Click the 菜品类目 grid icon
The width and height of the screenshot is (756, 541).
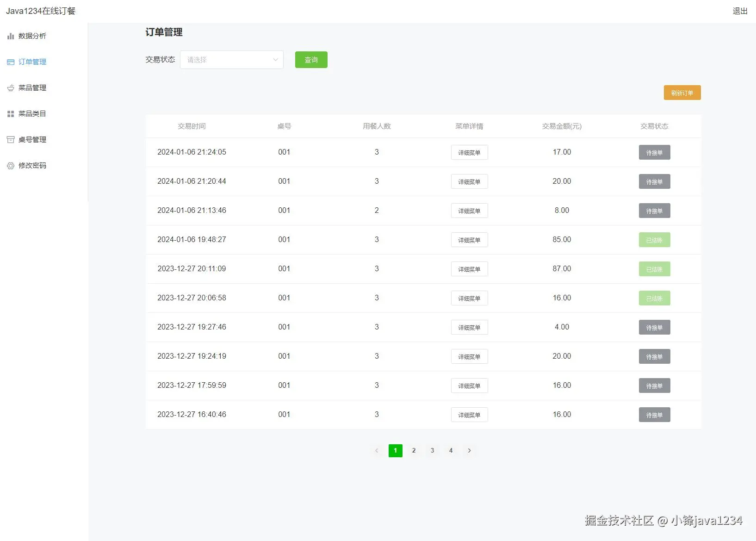(x=11, y=114)
